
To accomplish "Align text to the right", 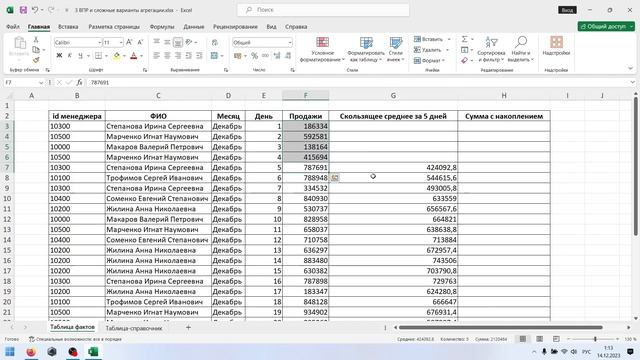I will pyautogui.click(x=178, y=56).
